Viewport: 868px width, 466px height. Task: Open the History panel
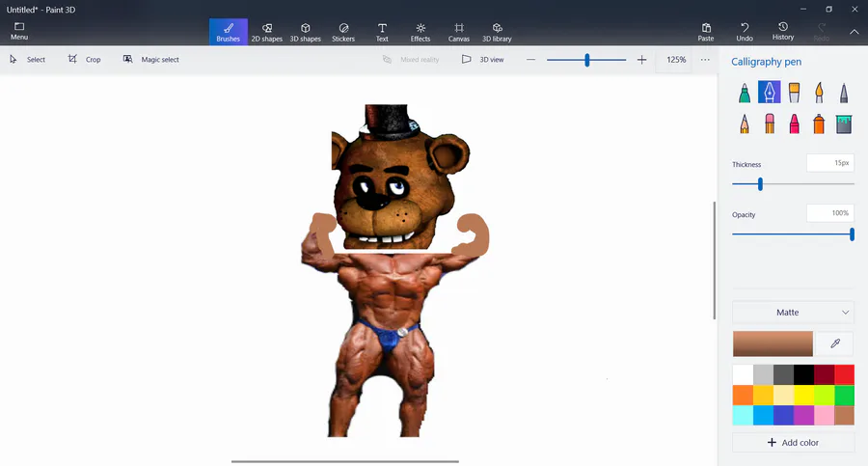point(783,32)
